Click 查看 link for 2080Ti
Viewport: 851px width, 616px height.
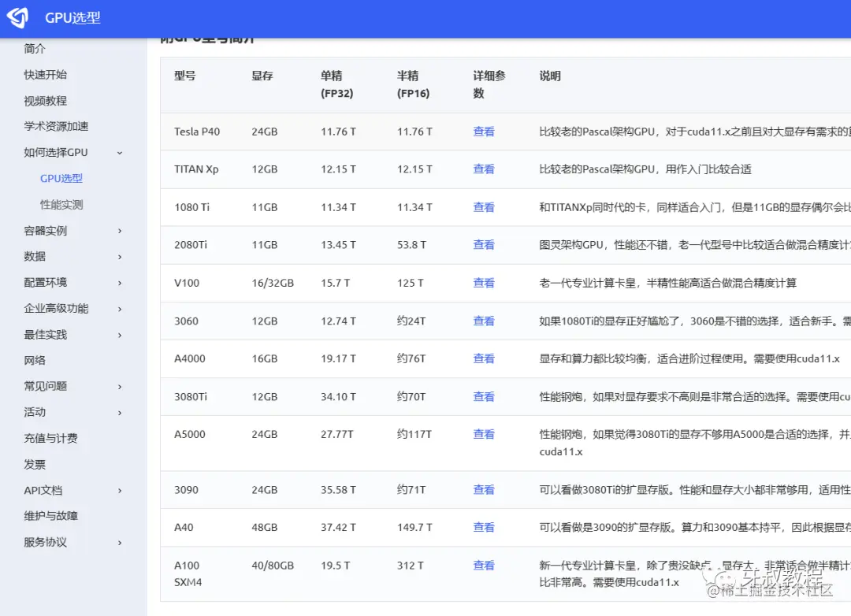pyautogui.click(x=484, y=245)
